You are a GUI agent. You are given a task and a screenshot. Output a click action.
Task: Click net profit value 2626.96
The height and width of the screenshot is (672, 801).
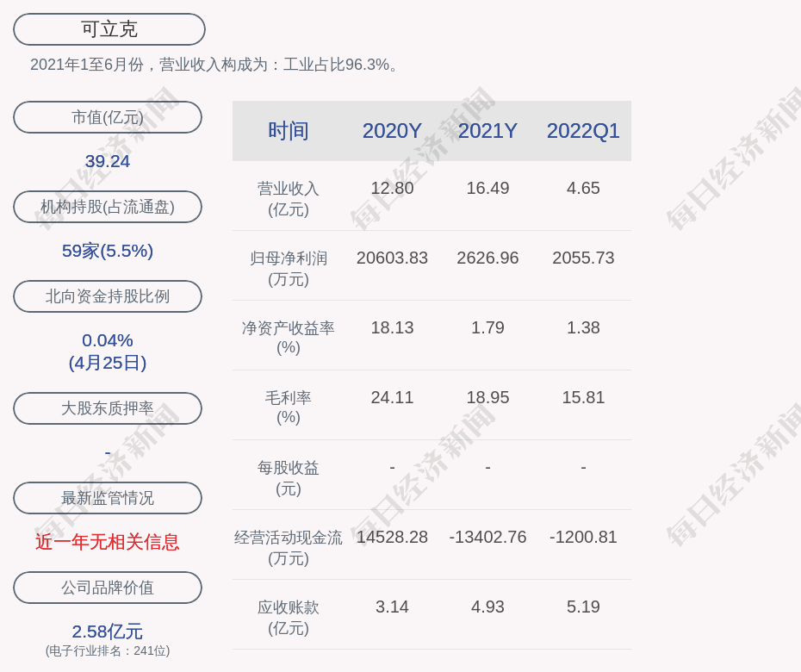[x=487, y=258]
